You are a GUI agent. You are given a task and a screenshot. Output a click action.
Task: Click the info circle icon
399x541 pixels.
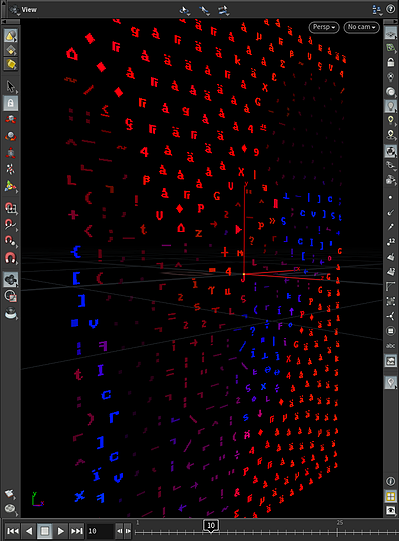pos(390,481)
